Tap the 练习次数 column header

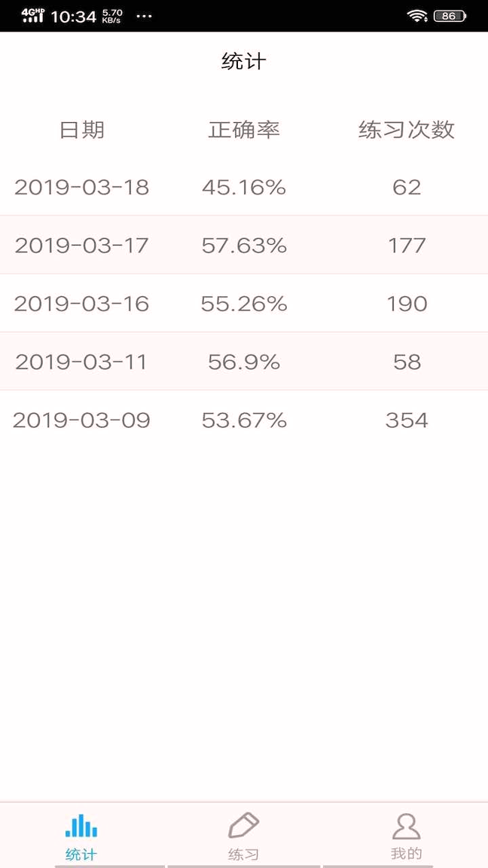pos(407,130)
